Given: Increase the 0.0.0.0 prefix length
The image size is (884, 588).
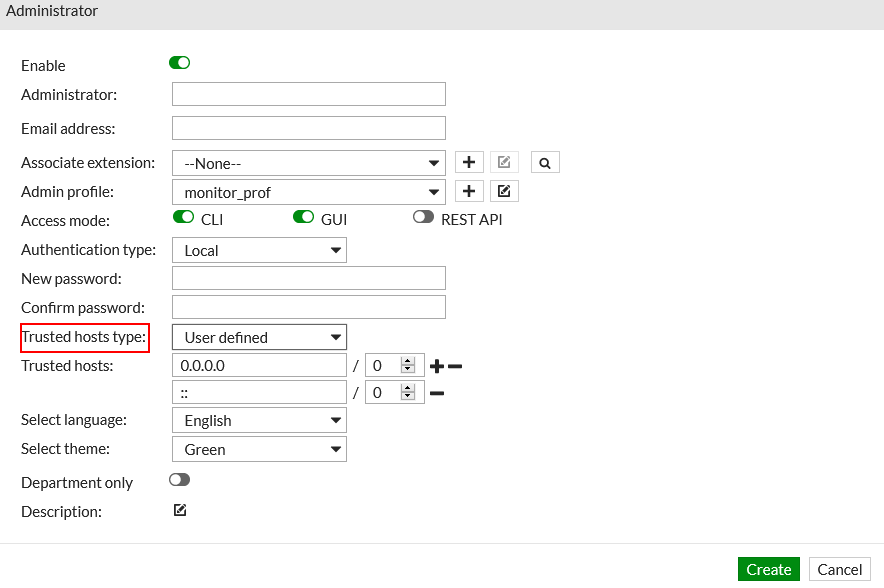Looking at the screenshot, I should pyautogui.click(x=407, y=361).
